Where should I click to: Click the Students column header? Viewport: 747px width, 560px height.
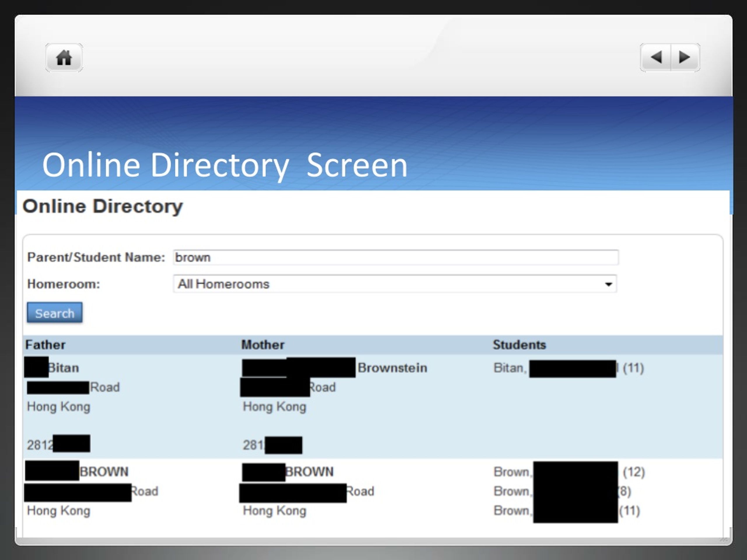coord(519,345)
